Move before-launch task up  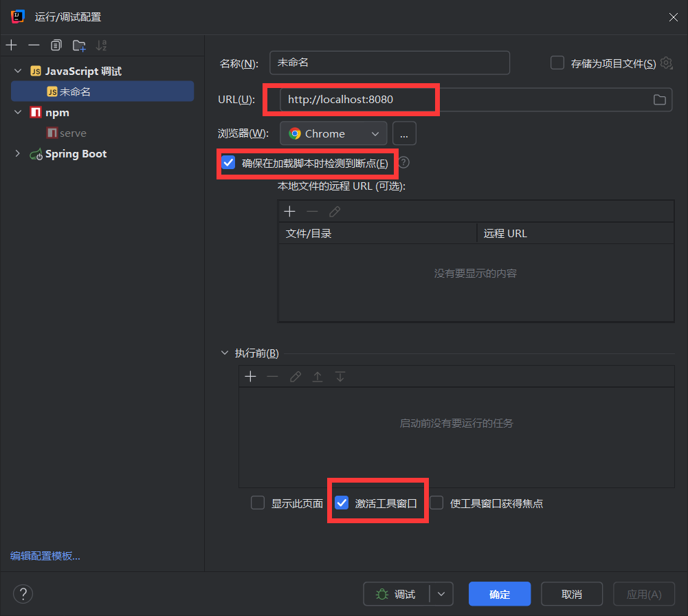(x=318, y=377)
